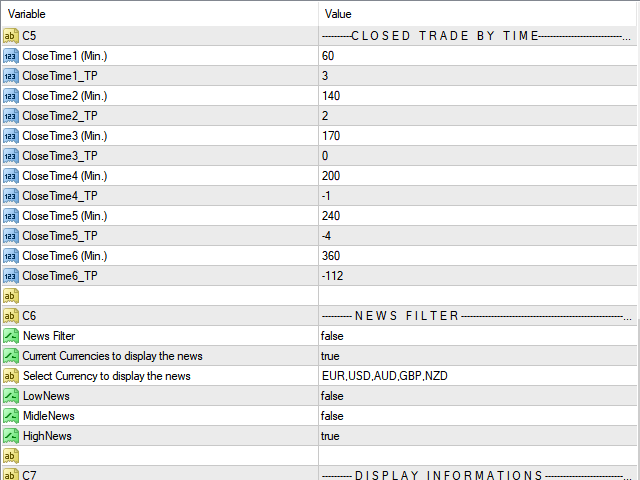Click the string icon beside Select Currency row

(x=11, y=376)
